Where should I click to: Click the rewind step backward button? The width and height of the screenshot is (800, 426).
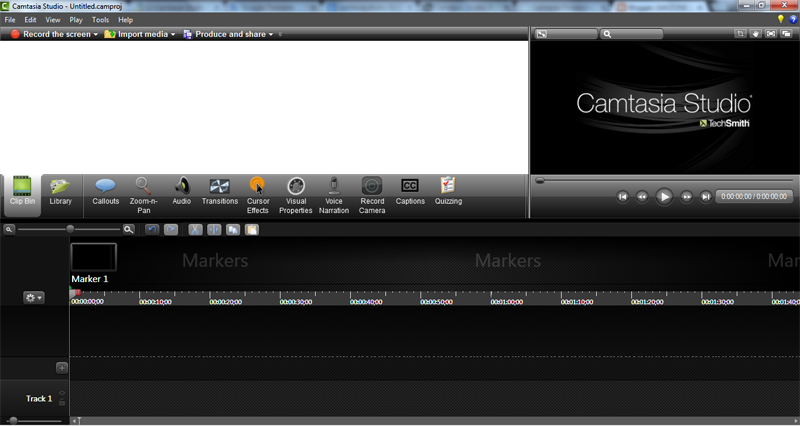642,196
